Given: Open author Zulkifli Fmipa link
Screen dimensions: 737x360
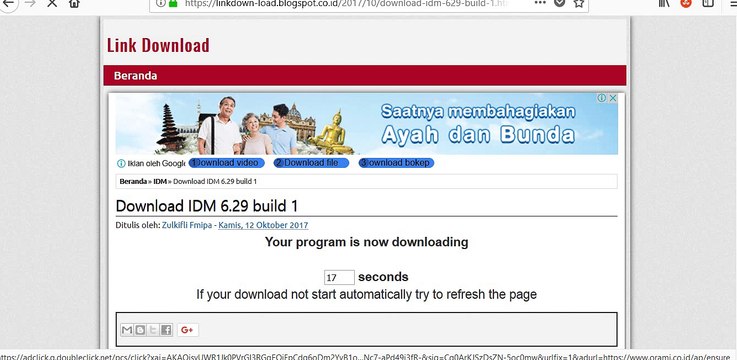Looking at the screenshot, I should pos(187,225).
